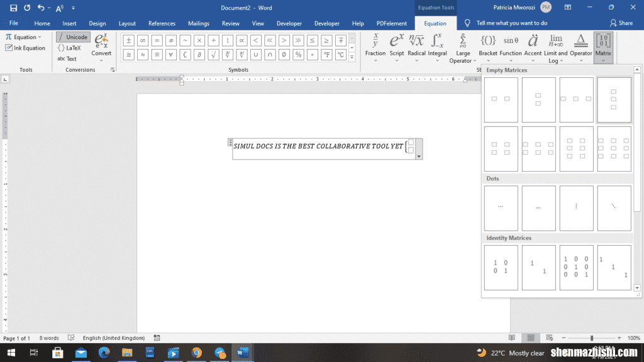644x362 pixels.
Task: Switch to the PDFelement tab
Action: 391,23
